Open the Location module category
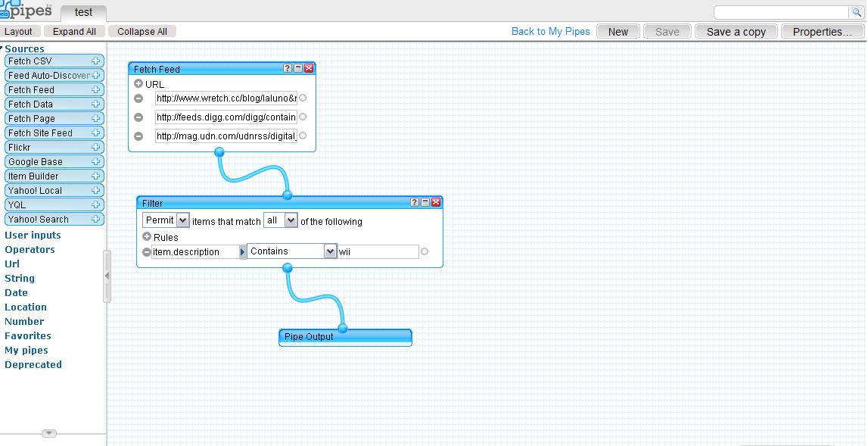Screen dimensions: 868x446 tap(26, 307)
